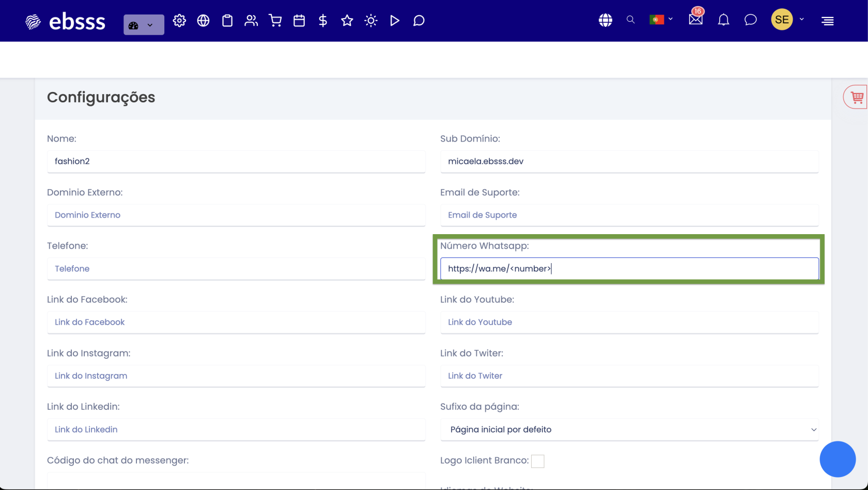868x490 pixels.
Task: Click the Número Whatsapp label
Action: click(x=485, y=246)
